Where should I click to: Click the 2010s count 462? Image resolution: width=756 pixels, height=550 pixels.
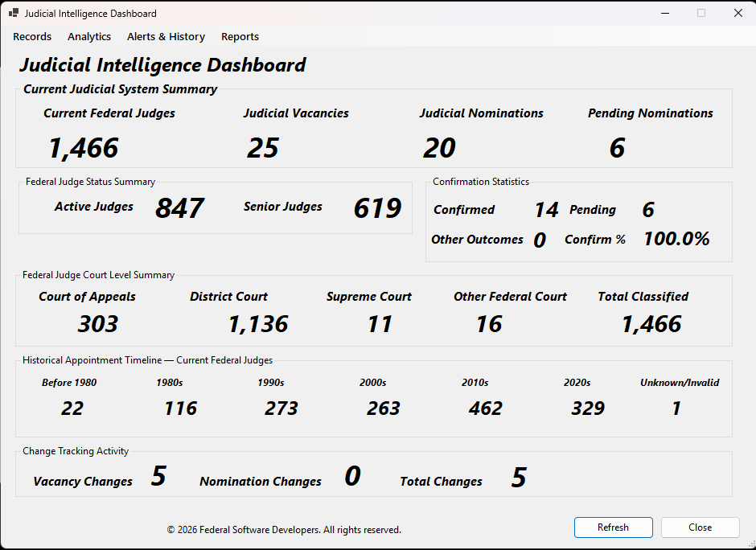(486, 408)
